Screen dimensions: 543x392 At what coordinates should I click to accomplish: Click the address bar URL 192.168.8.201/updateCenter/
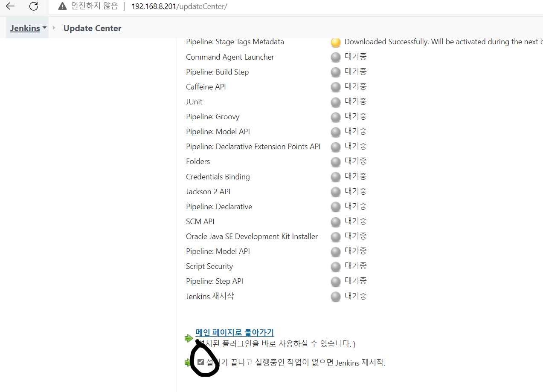[x=179, y=7]
